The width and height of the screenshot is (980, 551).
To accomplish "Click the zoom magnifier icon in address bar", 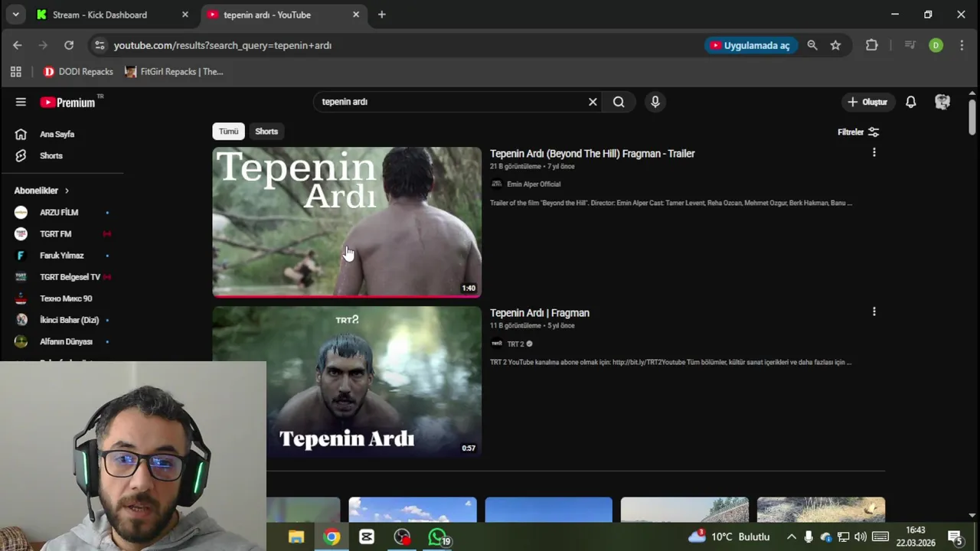I will coord(812,45).
